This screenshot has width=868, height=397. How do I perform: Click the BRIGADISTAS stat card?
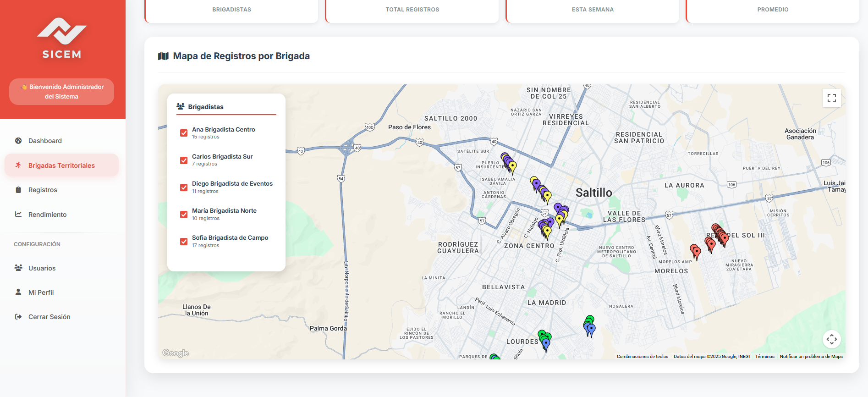[231, 11]
